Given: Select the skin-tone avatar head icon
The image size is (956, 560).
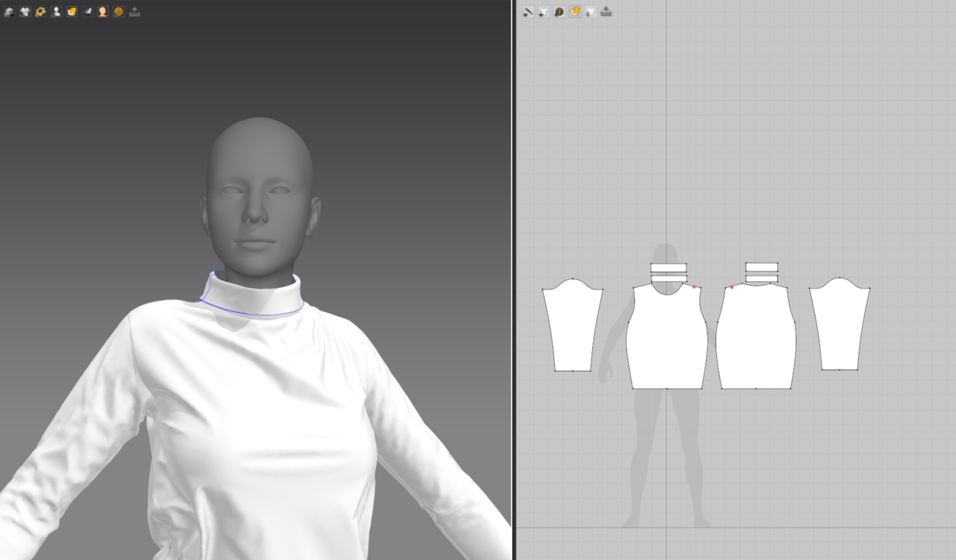Looking at the screenshot, I should (102, 12).
